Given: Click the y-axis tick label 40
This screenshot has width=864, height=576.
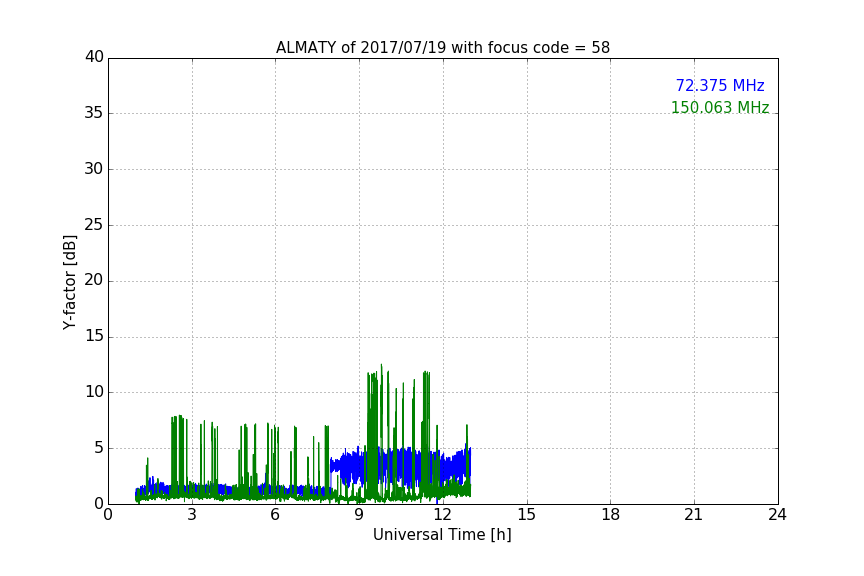Looking at the screenshot, I should coord(94,57).
